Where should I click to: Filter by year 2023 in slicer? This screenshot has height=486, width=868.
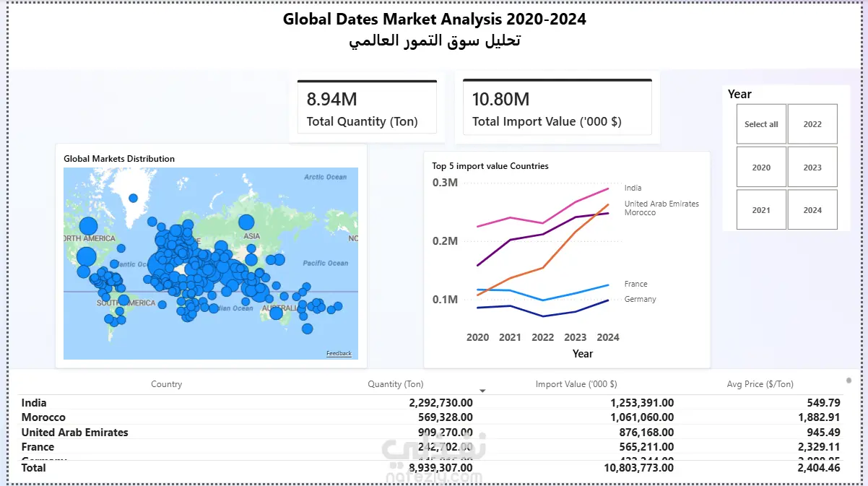(812, 167)
